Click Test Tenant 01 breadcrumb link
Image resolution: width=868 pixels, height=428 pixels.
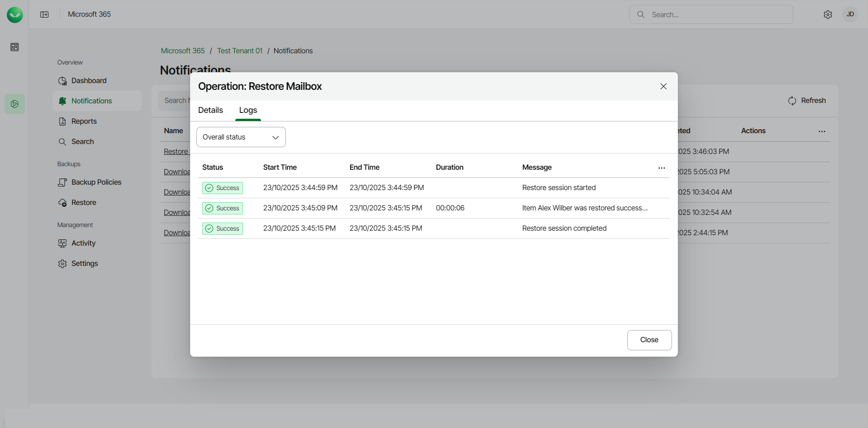click(239, 51)
